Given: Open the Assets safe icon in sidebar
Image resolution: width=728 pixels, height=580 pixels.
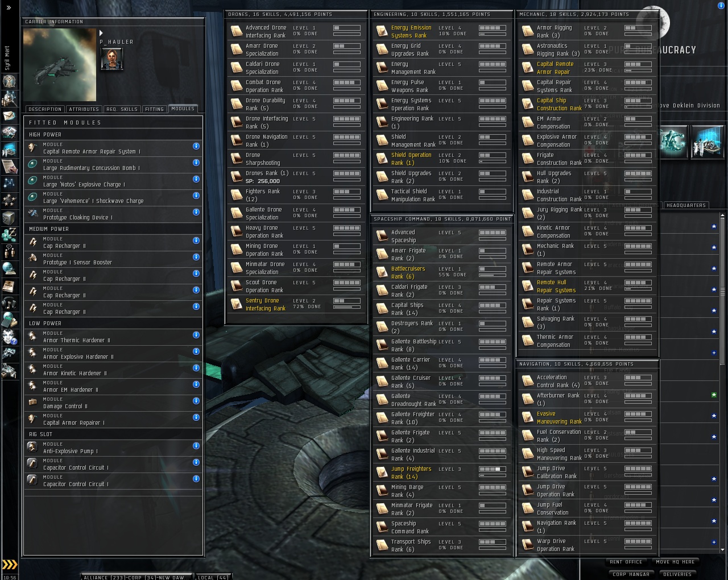Looking at the screenshot, I should tap(9, 217).
